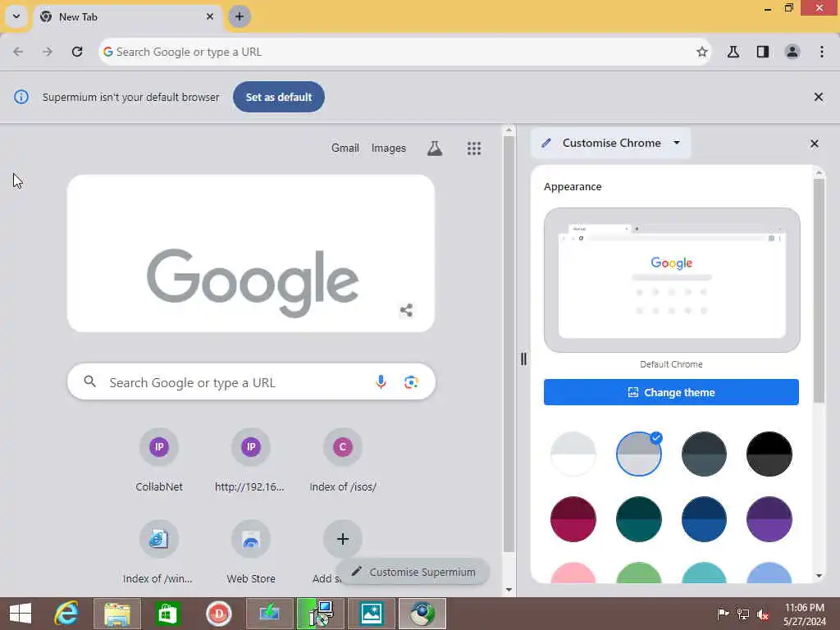This screenshot has width=840, height=630.
Task: Click the page vertical scrollbar
Action: (x=509, y=344)
